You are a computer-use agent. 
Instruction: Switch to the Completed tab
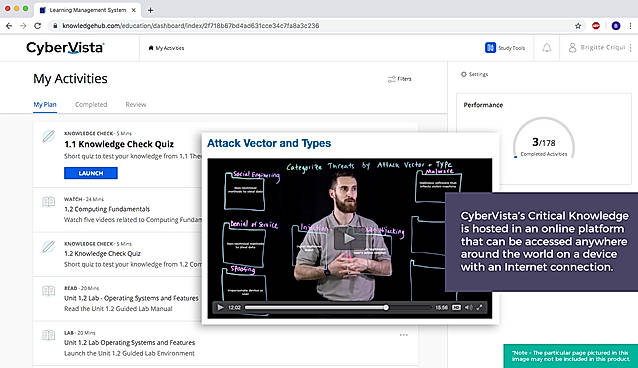[91, 105]
